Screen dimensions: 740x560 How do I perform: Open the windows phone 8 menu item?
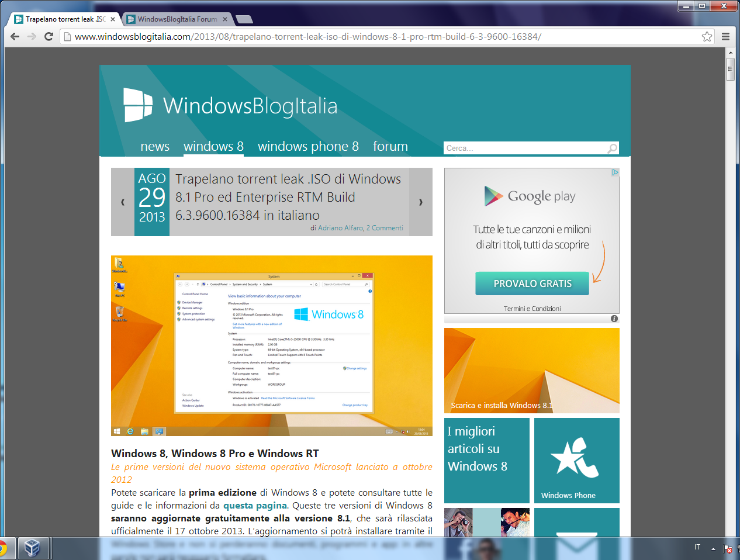pyautogui.click(x=308, y=146)
